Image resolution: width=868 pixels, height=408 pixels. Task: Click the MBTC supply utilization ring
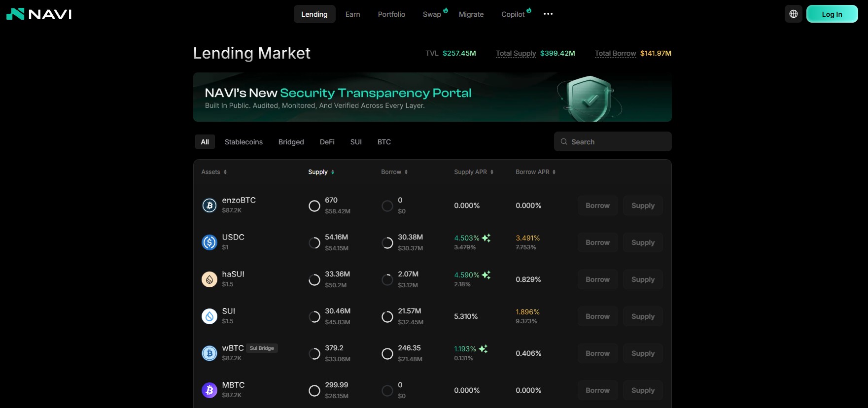tap(314, 390)
